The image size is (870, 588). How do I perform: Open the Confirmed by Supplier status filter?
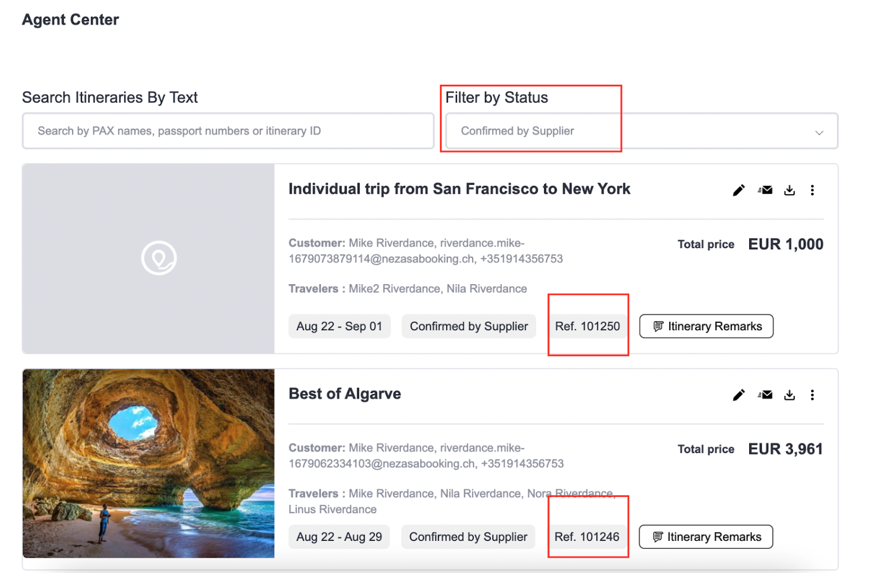coord(641,131)
